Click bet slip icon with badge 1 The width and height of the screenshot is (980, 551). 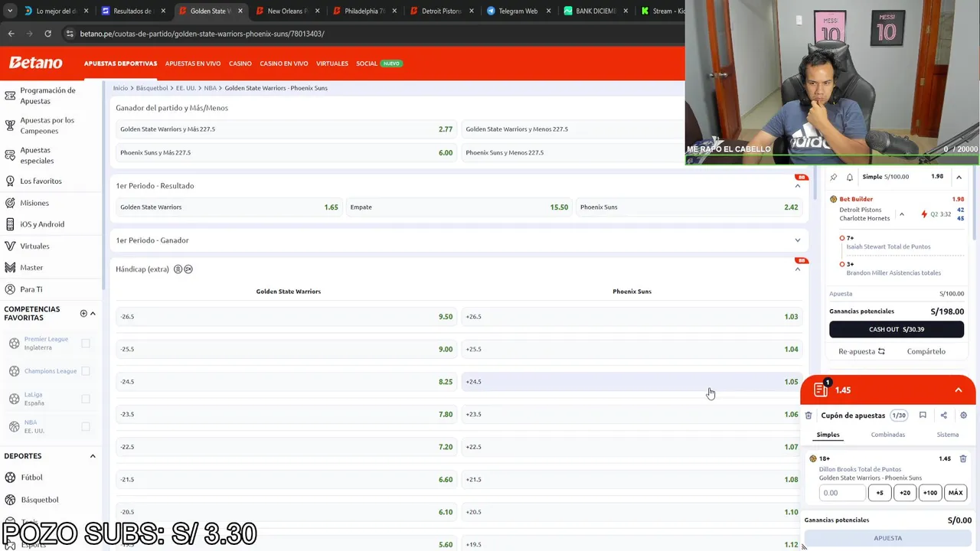[x=821, y=390]
